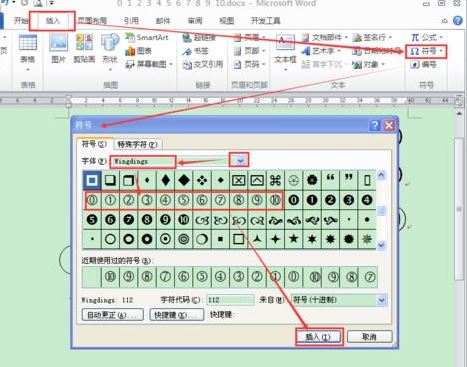Open the 页脚 (Footer) dropdown

click(249, 51)
